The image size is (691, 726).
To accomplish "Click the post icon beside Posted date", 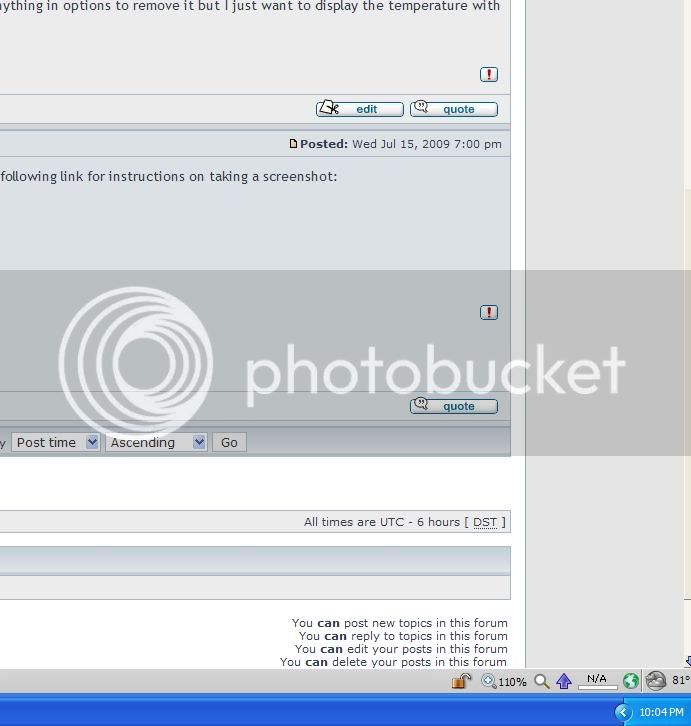I will coord(293,144).
